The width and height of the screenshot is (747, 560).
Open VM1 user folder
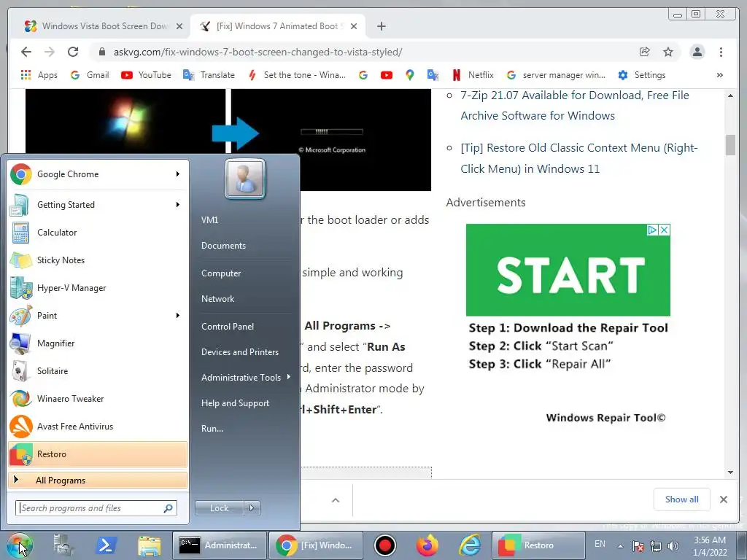point(209,220)
